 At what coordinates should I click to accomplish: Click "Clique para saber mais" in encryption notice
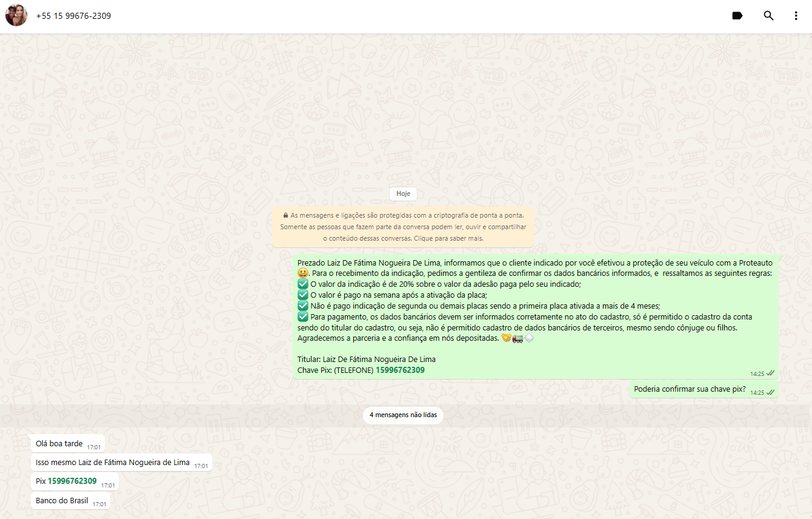(x=448, y=238)
